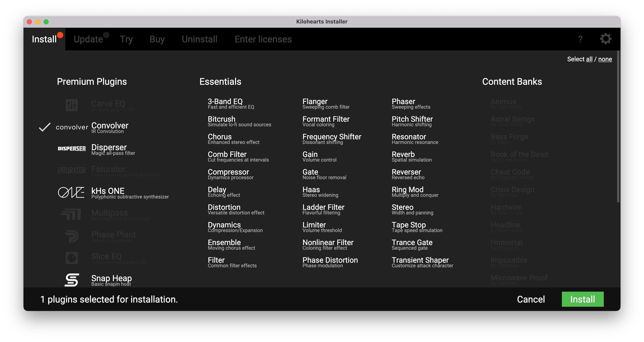
Task: Select the Reverb essential plugin
Action: tap(403, 154)
